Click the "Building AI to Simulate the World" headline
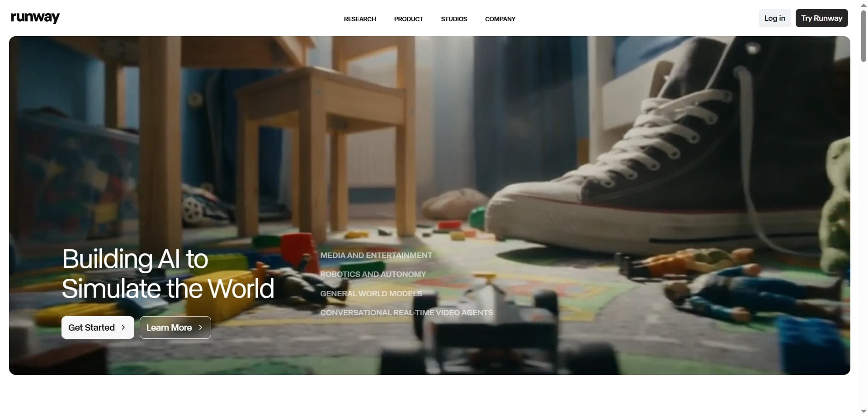Image resolution: width=868 pixels, height=416 pixels. (168, 274)
